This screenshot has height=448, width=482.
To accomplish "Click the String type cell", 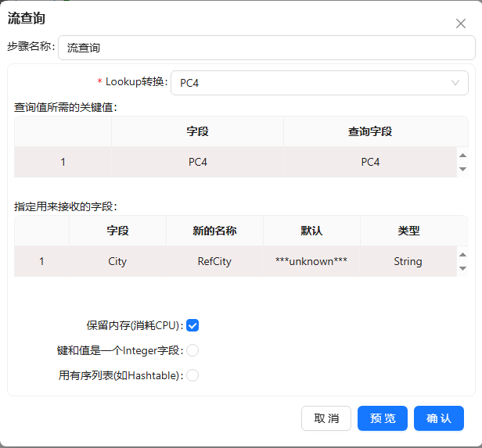I will pyautogui.click(x=408, y=262).
